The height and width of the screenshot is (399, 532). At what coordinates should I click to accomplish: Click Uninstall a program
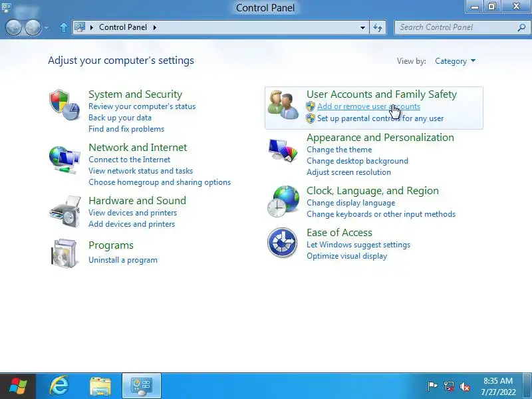tap(123, 260)
